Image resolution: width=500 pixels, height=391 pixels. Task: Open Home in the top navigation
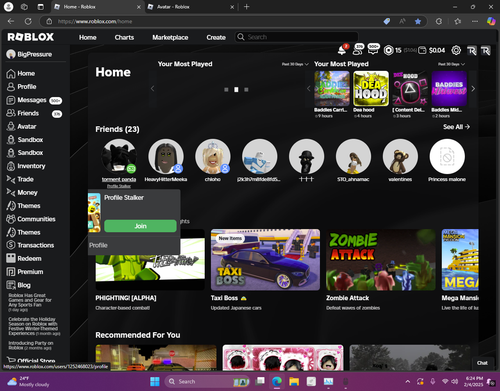[x=88, y=37]
